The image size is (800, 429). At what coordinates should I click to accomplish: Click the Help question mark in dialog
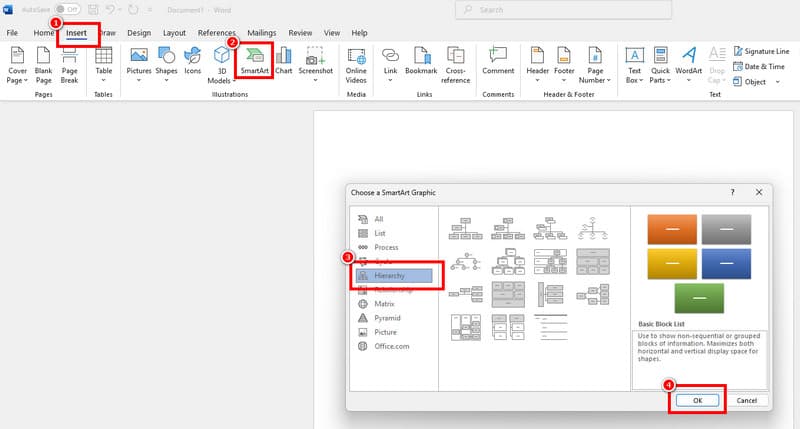click(x=733, y=192)
